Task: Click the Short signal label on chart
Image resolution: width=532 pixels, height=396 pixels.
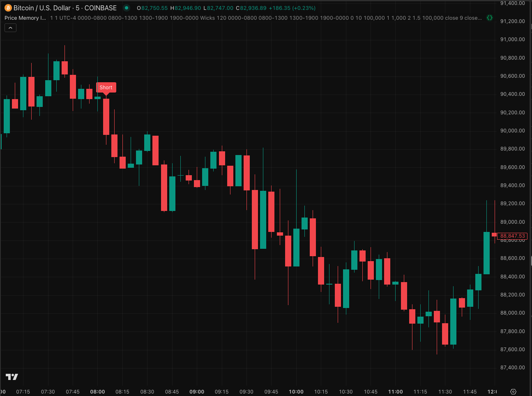Action: [106, 87]
